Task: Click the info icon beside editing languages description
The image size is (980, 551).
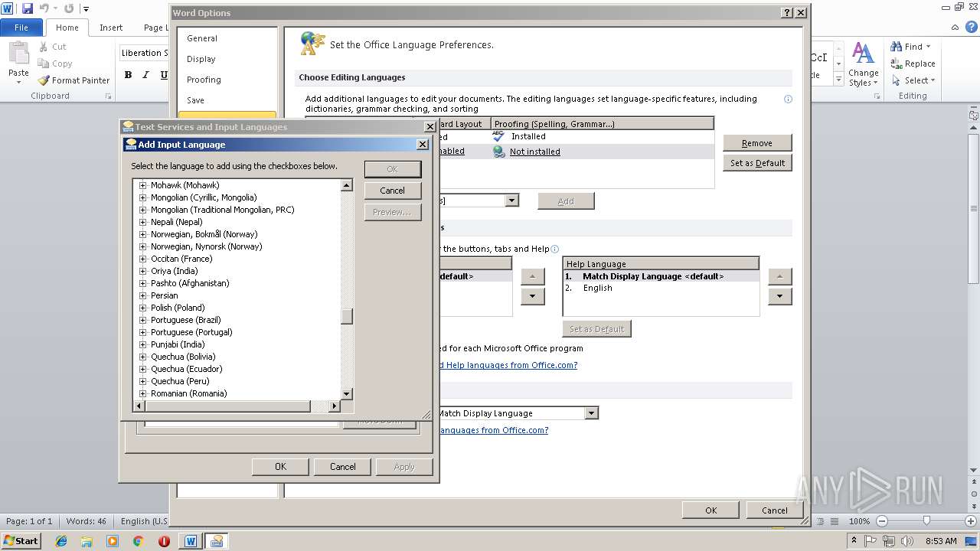Action: [x=788, y=99]
